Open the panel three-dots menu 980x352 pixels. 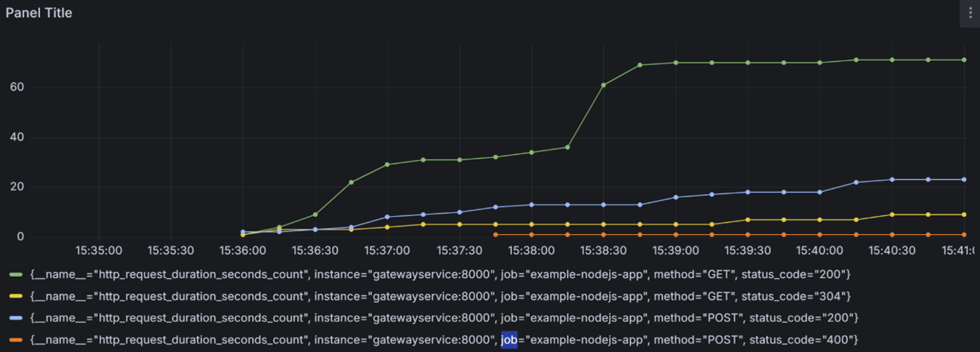tap(969, 13)
